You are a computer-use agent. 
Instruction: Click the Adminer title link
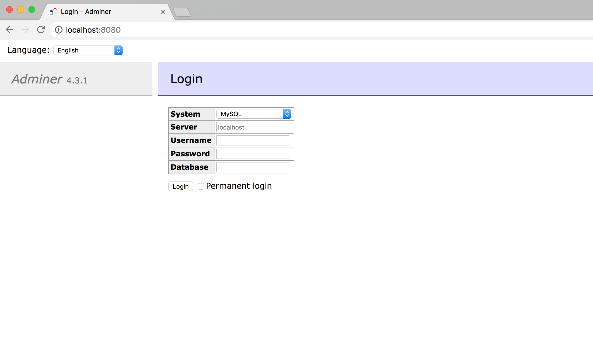[x=37, y=79]
